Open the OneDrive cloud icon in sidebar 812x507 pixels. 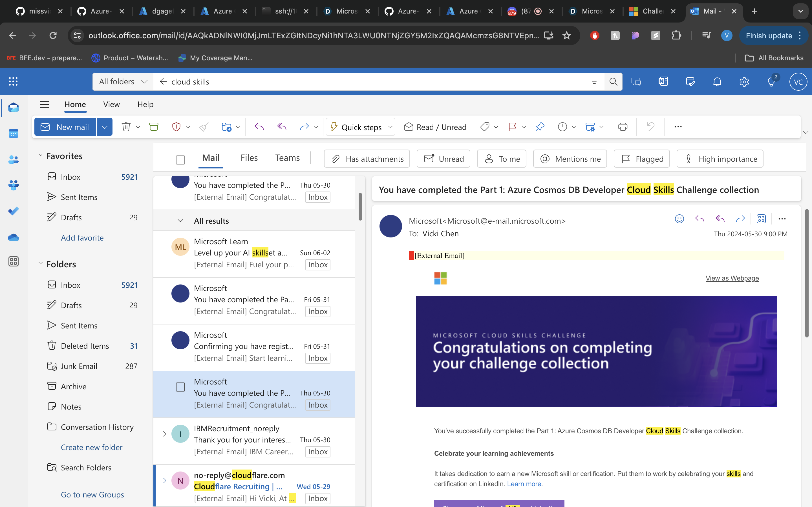pos(14,237)
